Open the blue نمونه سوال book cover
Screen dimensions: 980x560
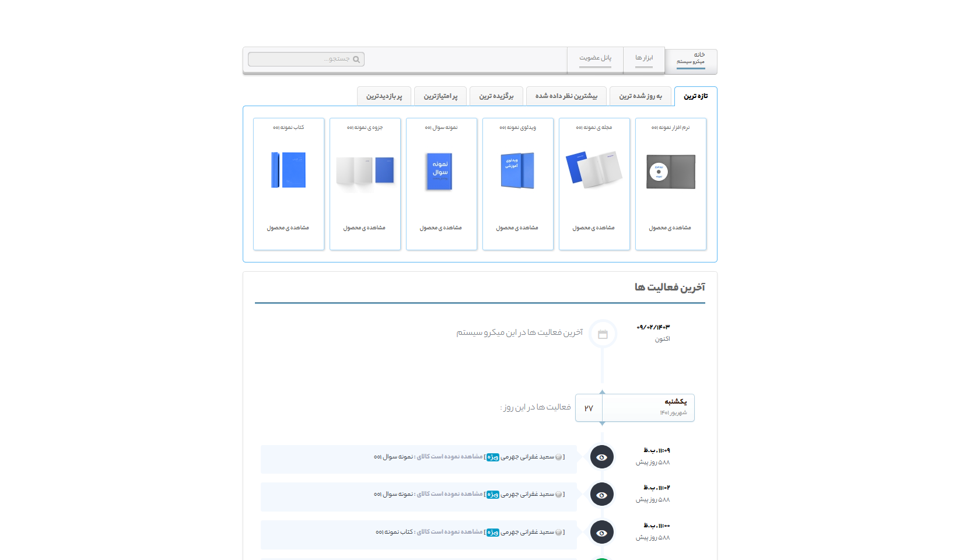[440, 171]
